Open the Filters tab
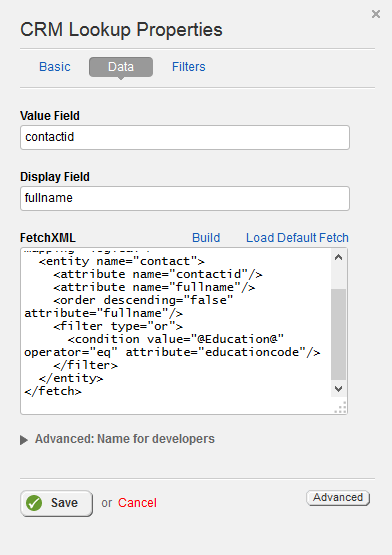This screenshot has height=555, width=392. [188, 67]
